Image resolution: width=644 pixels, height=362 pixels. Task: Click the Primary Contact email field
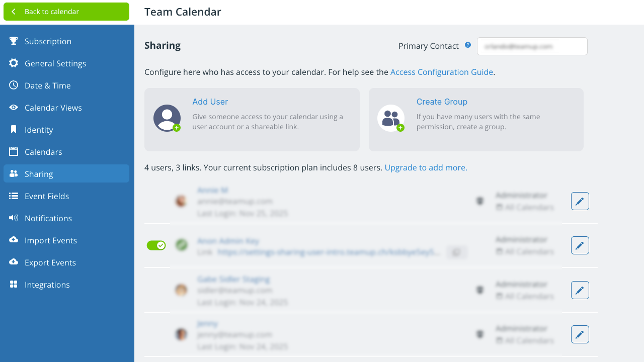532,46
